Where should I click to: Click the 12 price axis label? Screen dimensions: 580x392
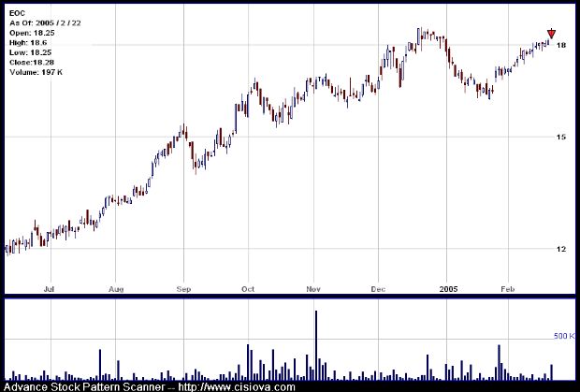tap(561, 249)
